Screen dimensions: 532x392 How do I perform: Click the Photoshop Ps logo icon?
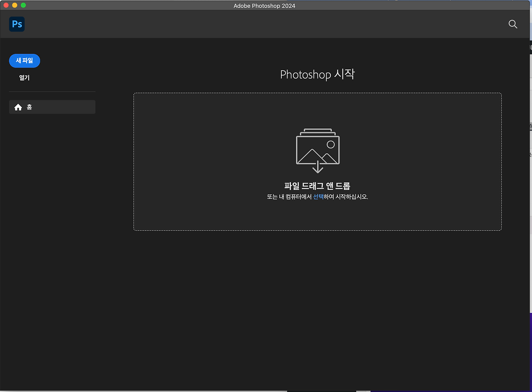pos(17,24)
